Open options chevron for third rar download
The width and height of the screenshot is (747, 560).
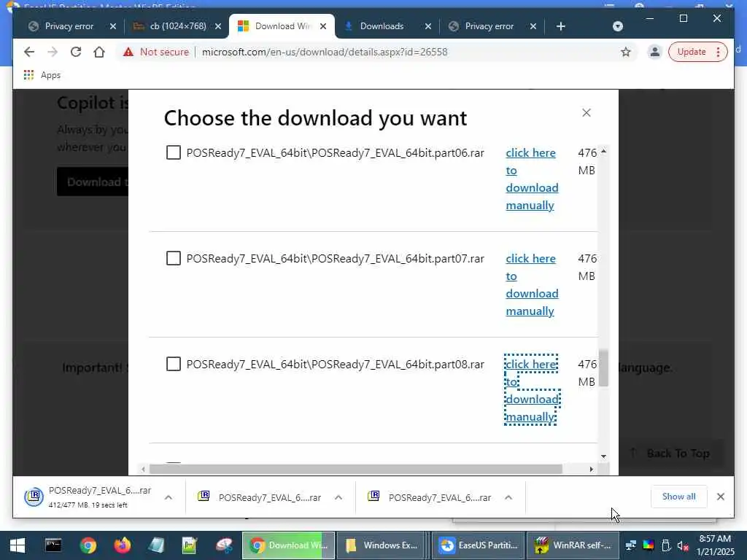click(508, 497)
